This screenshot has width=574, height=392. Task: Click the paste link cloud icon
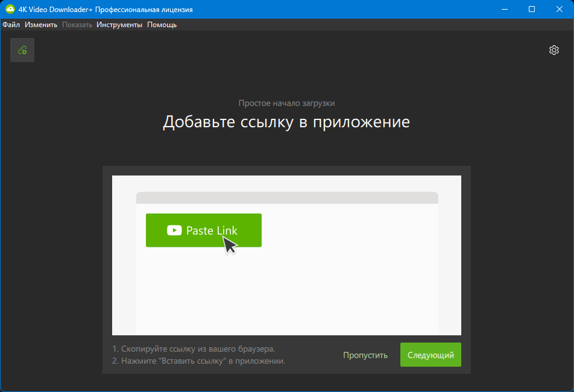pyautogui.click(x=22, y=50)
